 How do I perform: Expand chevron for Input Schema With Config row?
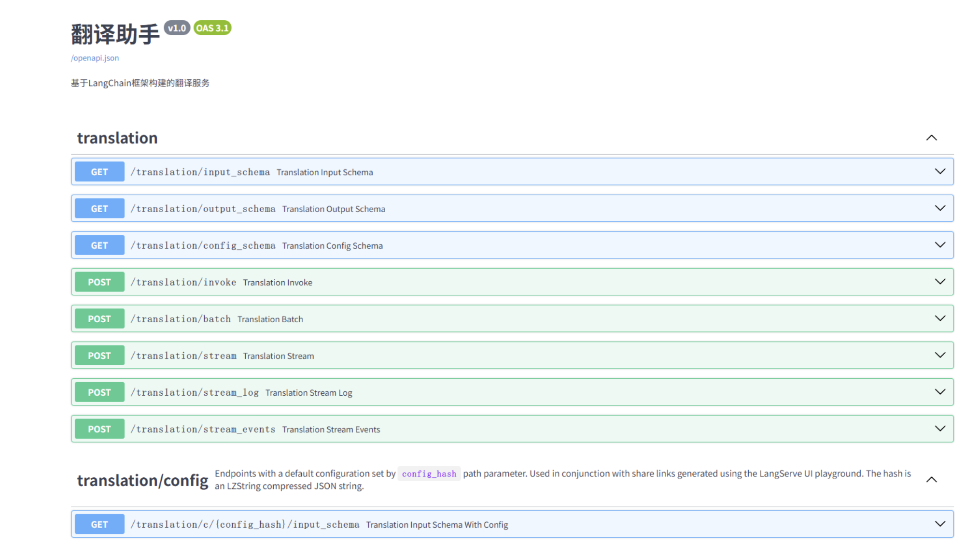939,524
